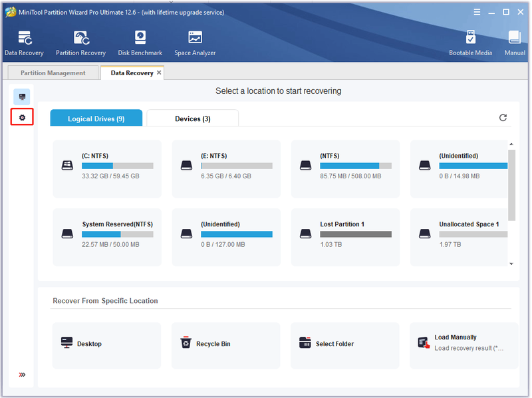Viewport: 532px width, 398px height.
Task: Close the Data Recovery tab
Action: point(159,73)
